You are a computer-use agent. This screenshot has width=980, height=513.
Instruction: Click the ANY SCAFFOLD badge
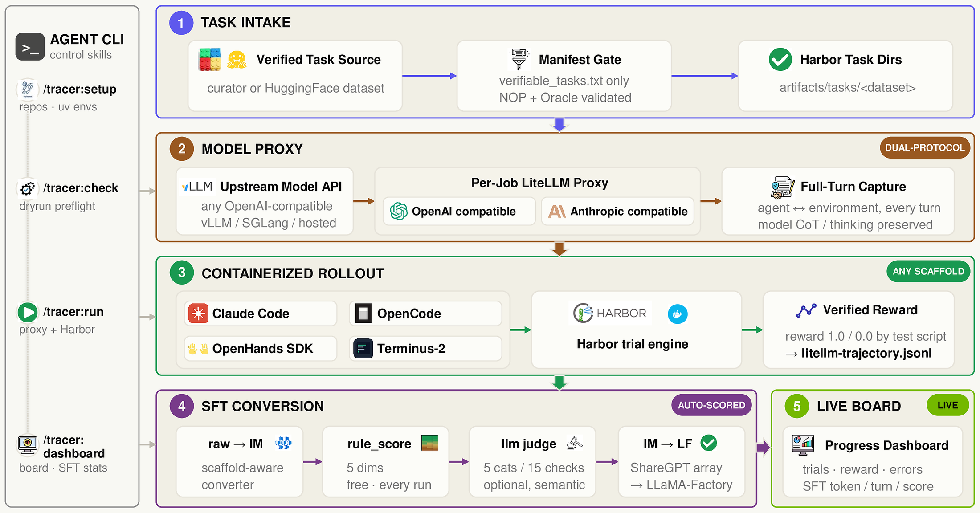tap(928, 272)
